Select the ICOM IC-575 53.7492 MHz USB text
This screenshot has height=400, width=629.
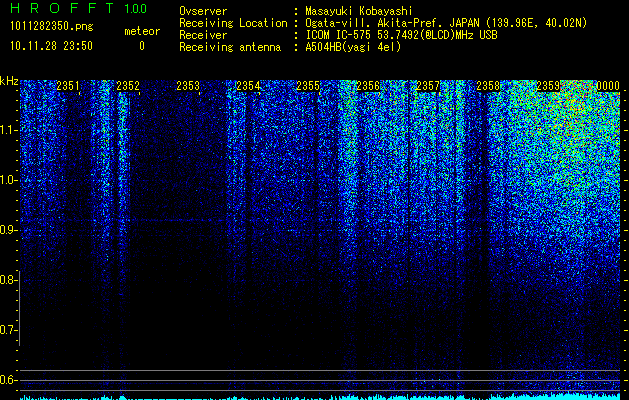pyautogui.click(x=401, y=35)
